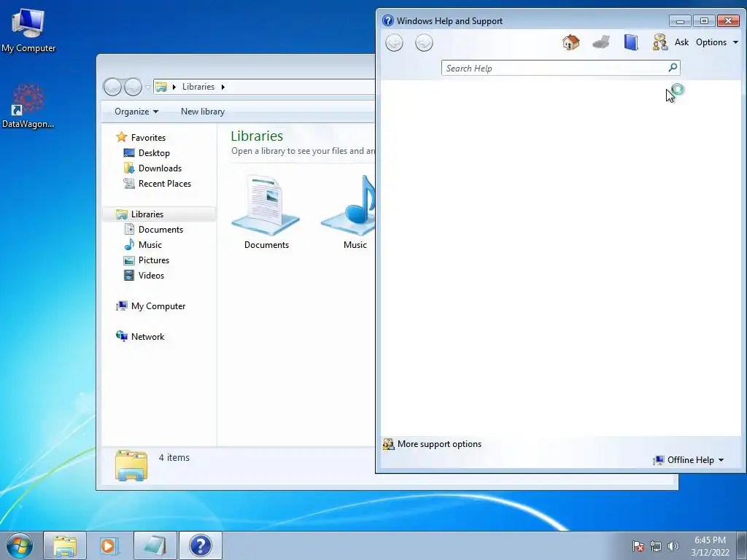Select Videos in the navigation tree

click(x=151, y=275)
